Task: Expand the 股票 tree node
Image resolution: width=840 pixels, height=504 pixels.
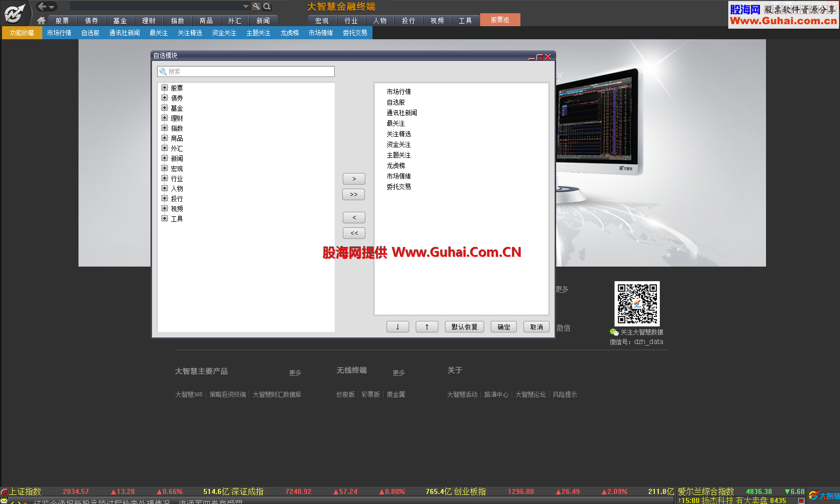Action: click(165, 88)
